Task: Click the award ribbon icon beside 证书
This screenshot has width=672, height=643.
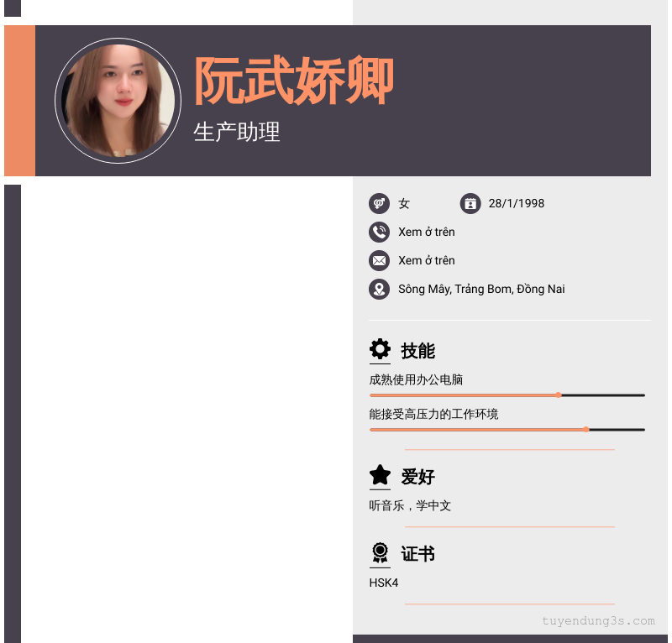Action: click(380, 552)
